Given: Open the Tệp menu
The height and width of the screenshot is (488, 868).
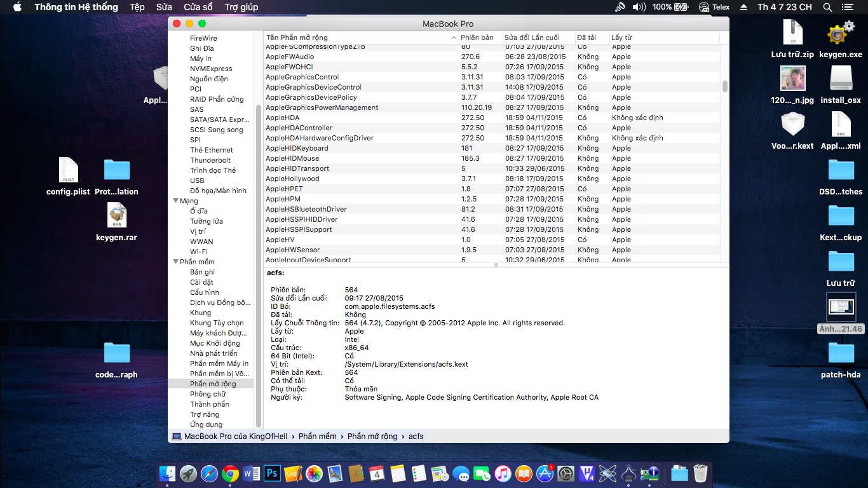Looking at the screenshot, I should (137, 7).
